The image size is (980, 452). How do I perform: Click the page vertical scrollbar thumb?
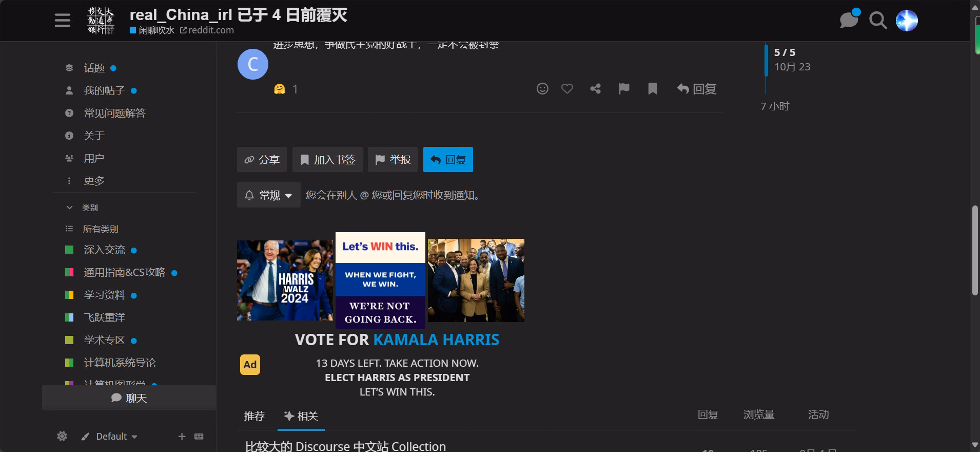click(x=975, y=250)
